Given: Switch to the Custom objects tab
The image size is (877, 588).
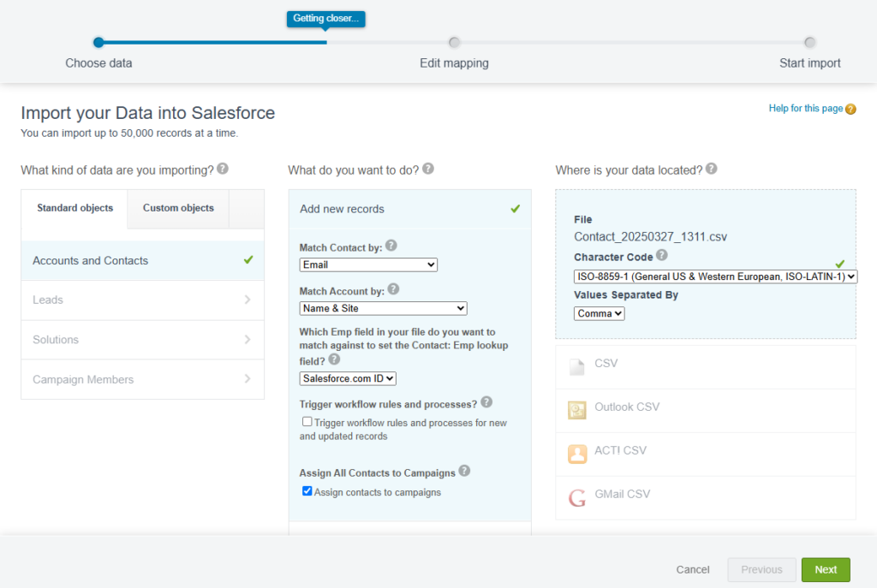Looking at the screenshot, I should click(x=178, y=209).
